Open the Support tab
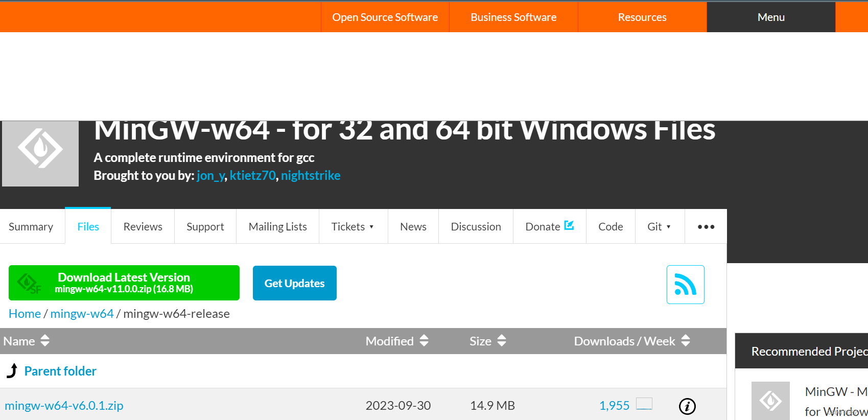Screen dimensions: 868x420 coord(205,226)
